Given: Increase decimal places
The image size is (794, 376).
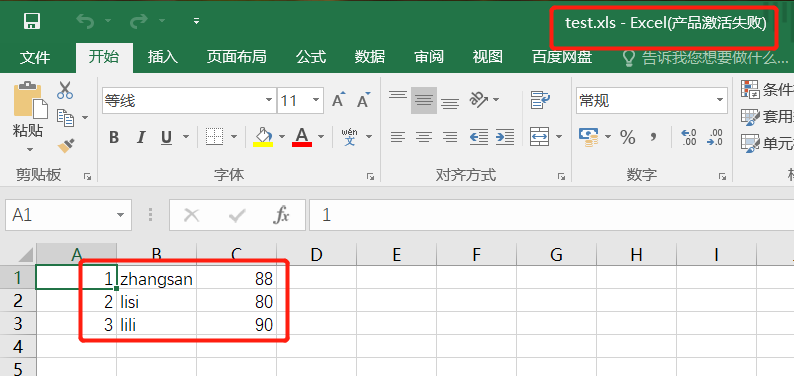Looking at the screenshot, I should [689, 137].
